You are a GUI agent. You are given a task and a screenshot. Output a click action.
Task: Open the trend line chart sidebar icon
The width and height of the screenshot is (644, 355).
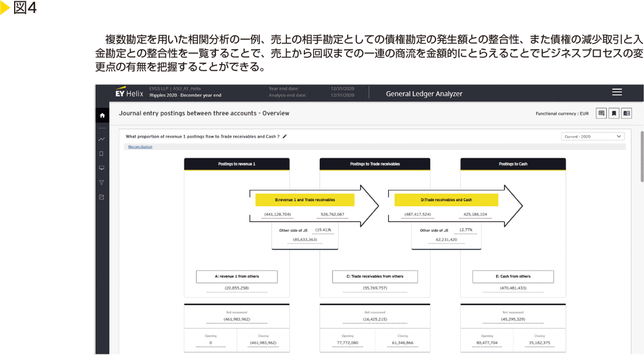[102, 139]
